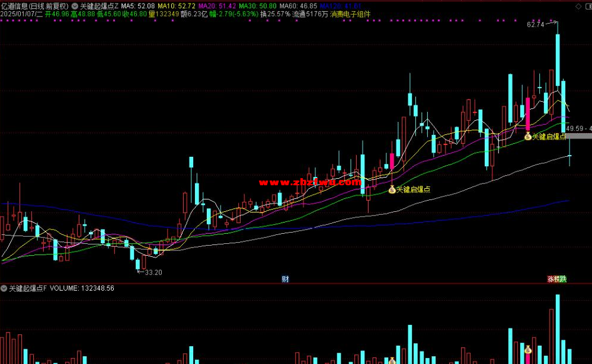Select the MA30: 50.80 moving average label
The image size is (592, 364).
[x=258, y=6]
